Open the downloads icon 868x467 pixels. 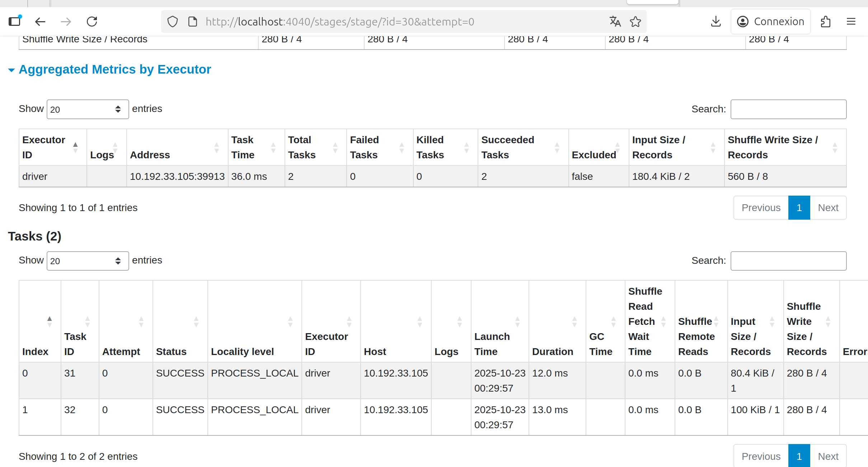(715, 22)
